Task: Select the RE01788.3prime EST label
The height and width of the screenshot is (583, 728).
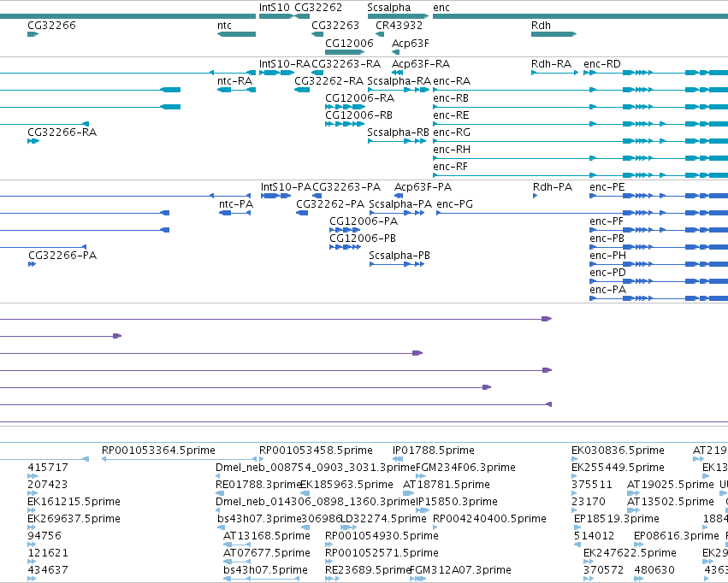Action: click(259, 485)
